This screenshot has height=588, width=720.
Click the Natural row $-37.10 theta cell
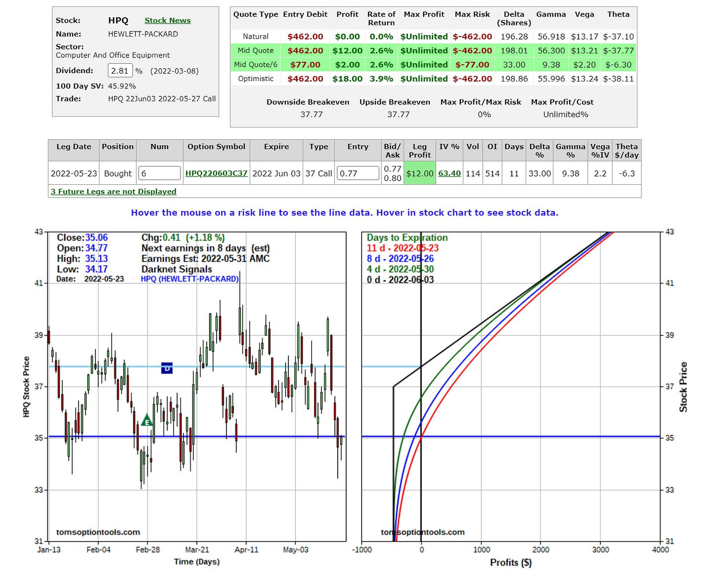[x=618, y=37]
